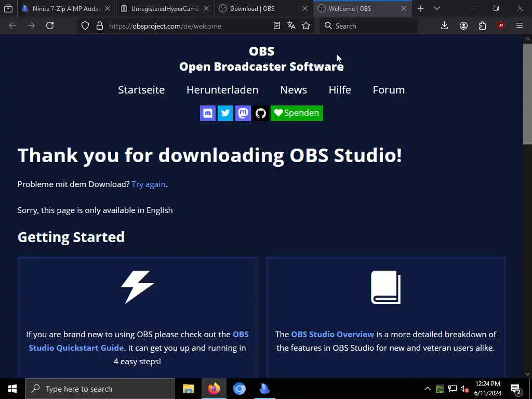
Task: Click the book overview icon
Action: coord(386,287)
